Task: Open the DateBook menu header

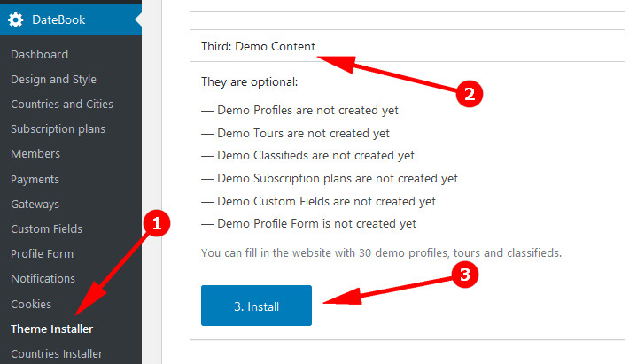Action: (x=58, y=19)
